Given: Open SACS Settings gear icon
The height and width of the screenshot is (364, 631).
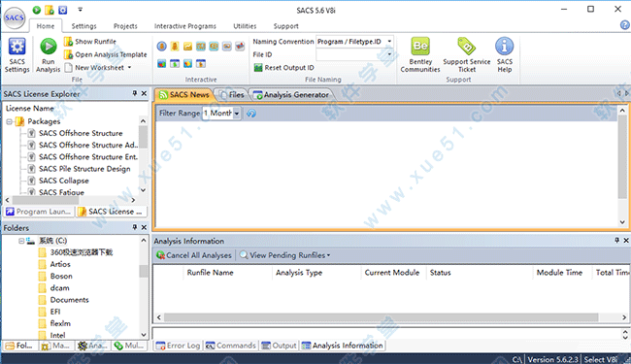Looking at the screenshot, I should point(17,47).
